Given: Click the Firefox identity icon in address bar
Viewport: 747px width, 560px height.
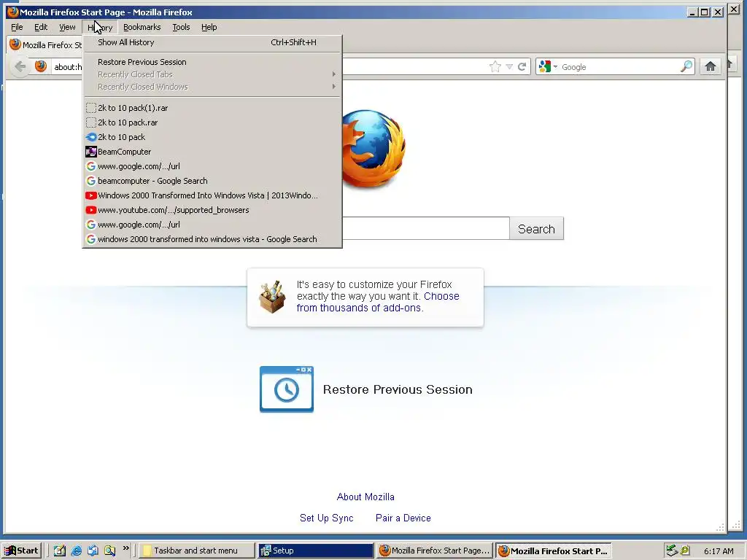Looking at the screenshot, I should pos(41,66).
